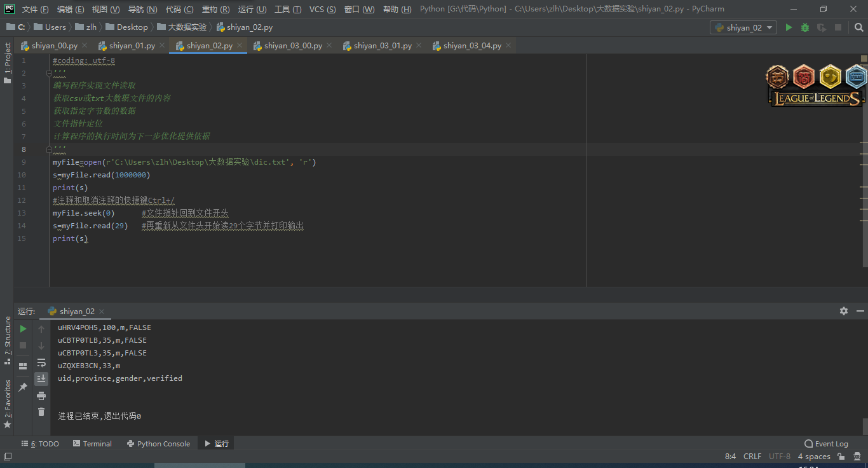Image resolution: width=868 pixels, height=468 pixels.
Task: Rerun the script from the Run panel
Action: pyautogui.click(x=23, y=329)
